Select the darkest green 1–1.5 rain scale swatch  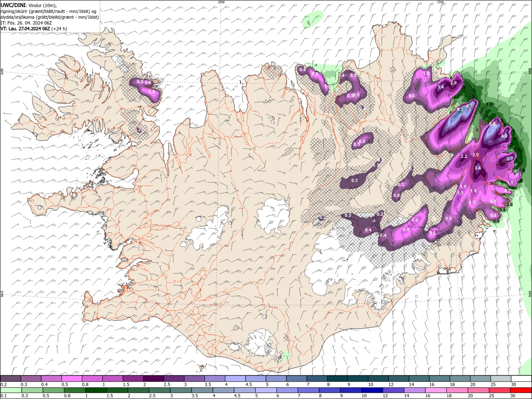click(96, 390)
